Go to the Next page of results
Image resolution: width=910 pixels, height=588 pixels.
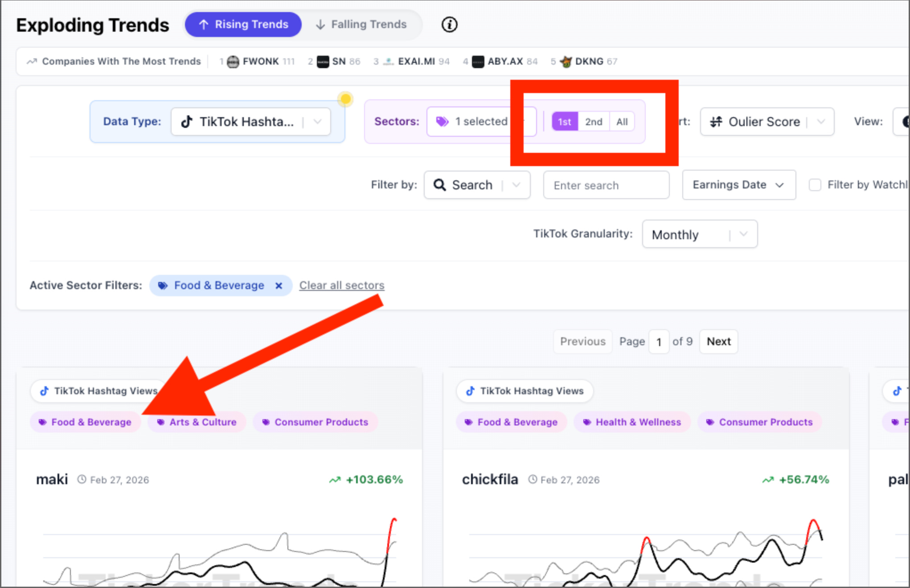tap(718, 342)
